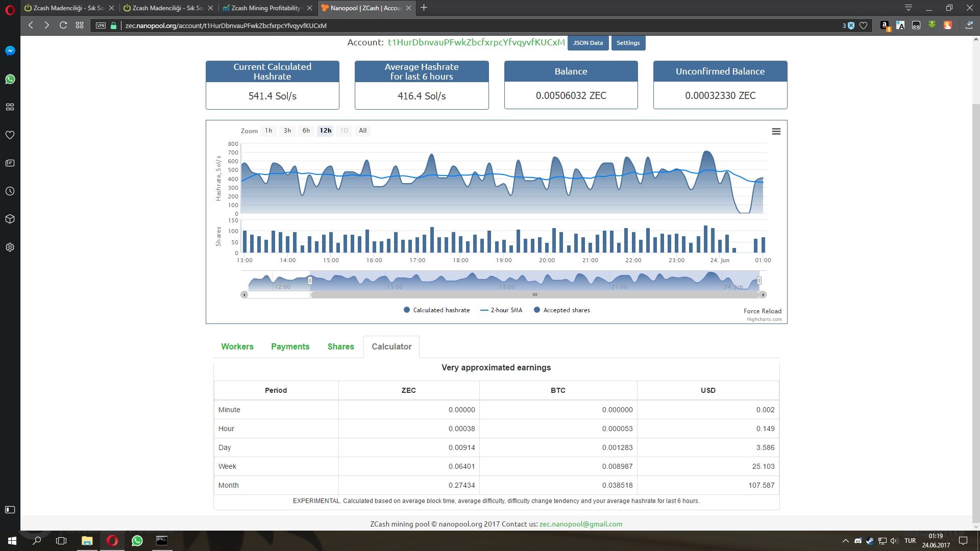980x551 pixels.
Task: Switch to the Payments tab
Action: coord(290,346)
